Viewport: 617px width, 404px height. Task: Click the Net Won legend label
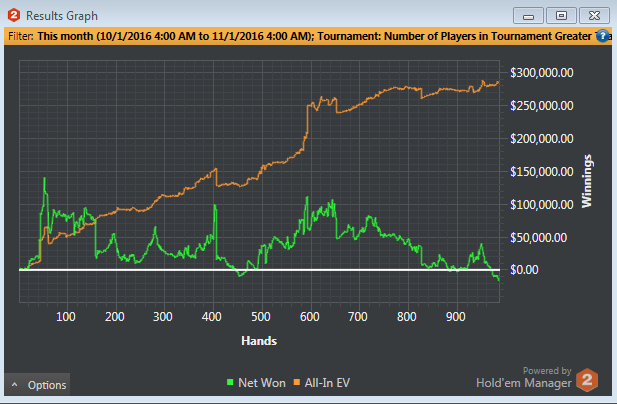click(262, 383)
